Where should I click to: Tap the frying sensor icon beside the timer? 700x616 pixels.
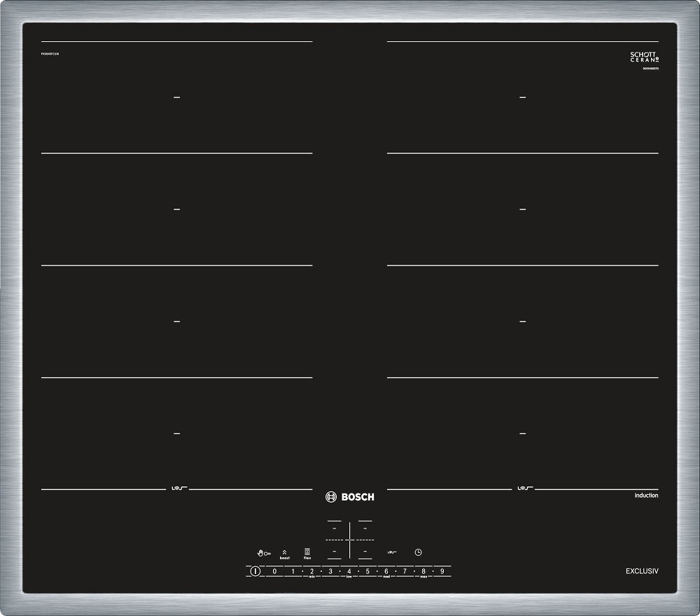391,552
